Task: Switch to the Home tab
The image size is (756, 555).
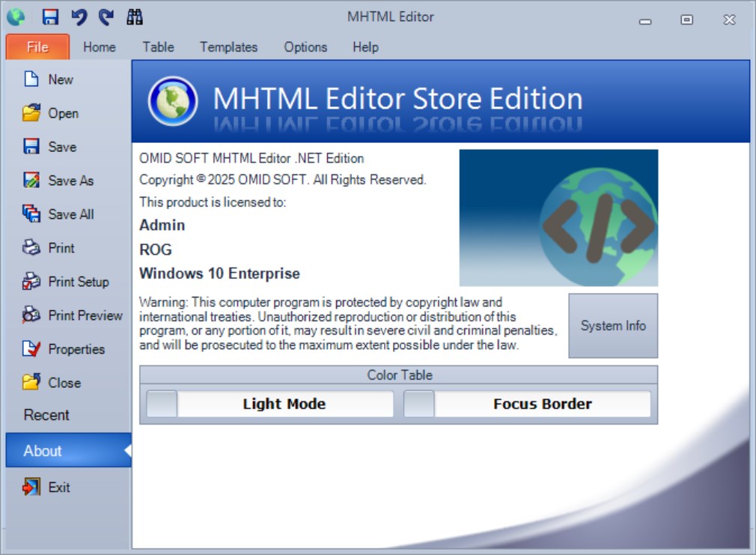Action: point(100,47)
